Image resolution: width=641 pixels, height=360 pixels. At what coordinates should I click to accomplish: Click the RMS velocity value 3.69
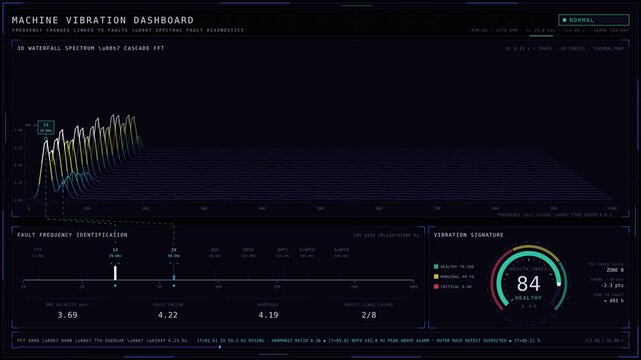(x=67, y=315)
